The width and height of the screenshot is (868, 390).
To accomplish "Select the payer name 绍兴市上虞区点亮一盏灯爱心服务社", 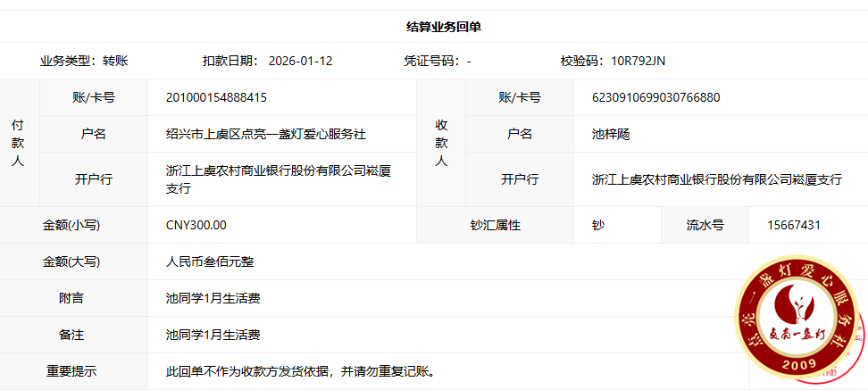I will [265, 134].
